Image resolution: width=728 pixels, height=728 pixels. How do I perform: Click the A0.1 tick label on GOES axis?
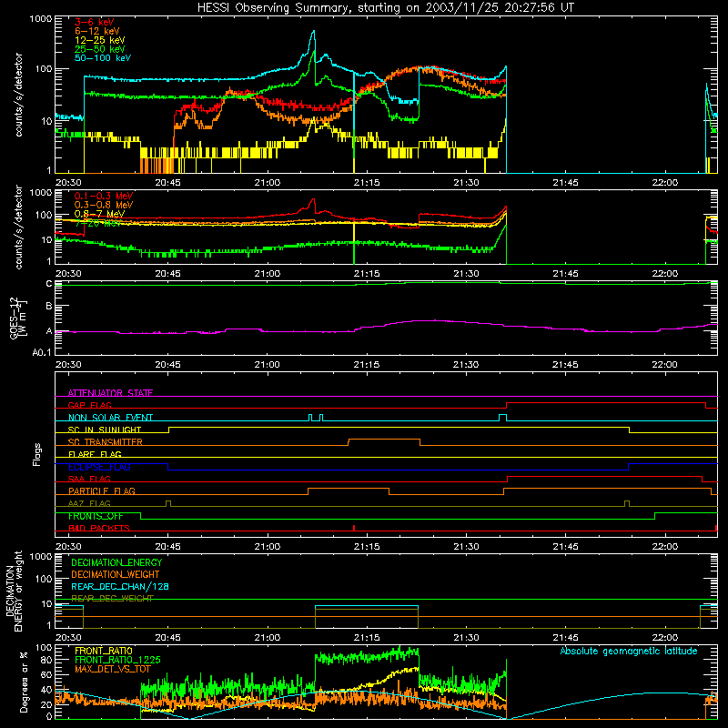[x=42, y=353]
